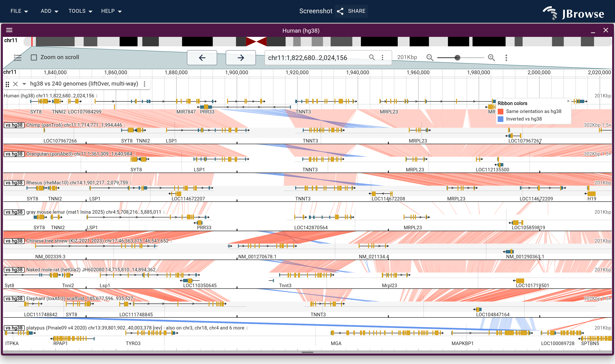Select the MGA gene label in platypus row
The width and height of the screenshot is (615, 364).
(x=336, y=343)
